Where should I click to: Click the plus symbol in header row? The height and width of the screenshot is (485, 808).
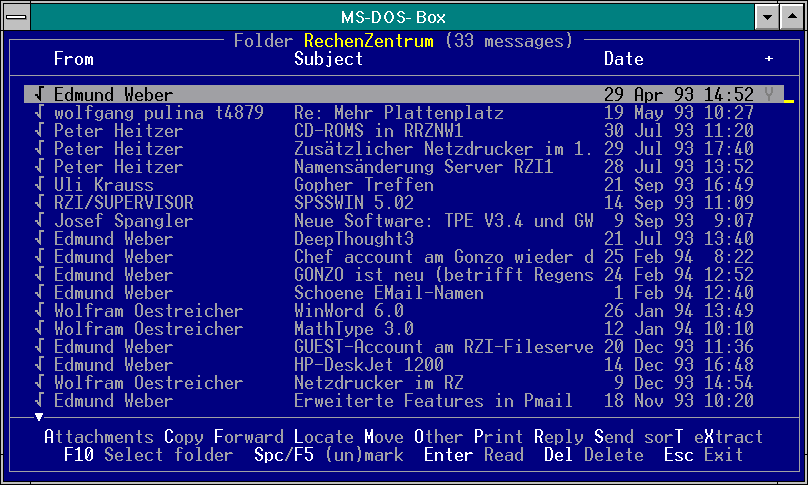click(769, 59)
